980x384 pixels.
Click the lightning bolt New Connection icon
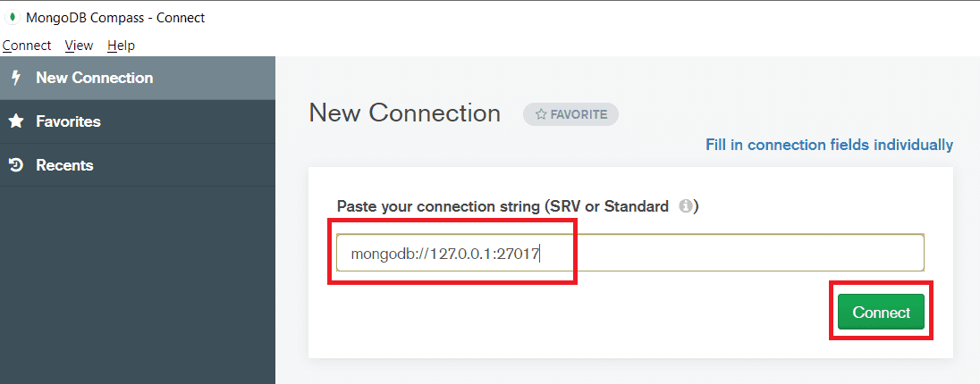(16, 78)
